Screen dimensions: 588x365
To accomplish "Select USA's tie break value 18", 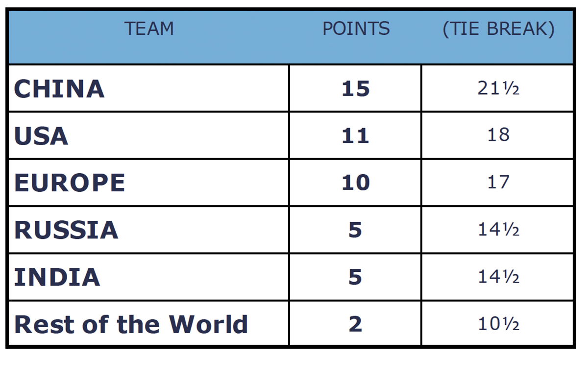I will 498,135.
